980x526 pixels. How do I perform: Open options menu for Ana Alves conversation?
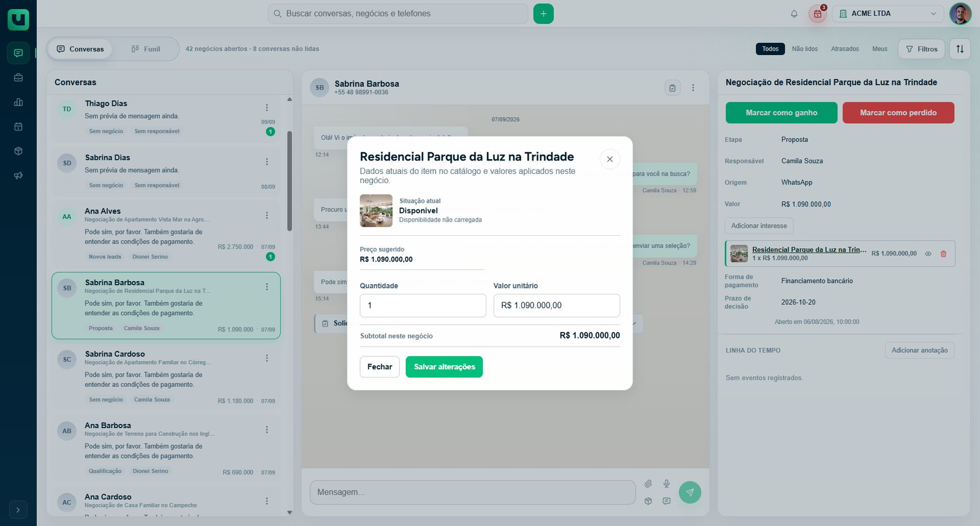click(x=266, y=215)
